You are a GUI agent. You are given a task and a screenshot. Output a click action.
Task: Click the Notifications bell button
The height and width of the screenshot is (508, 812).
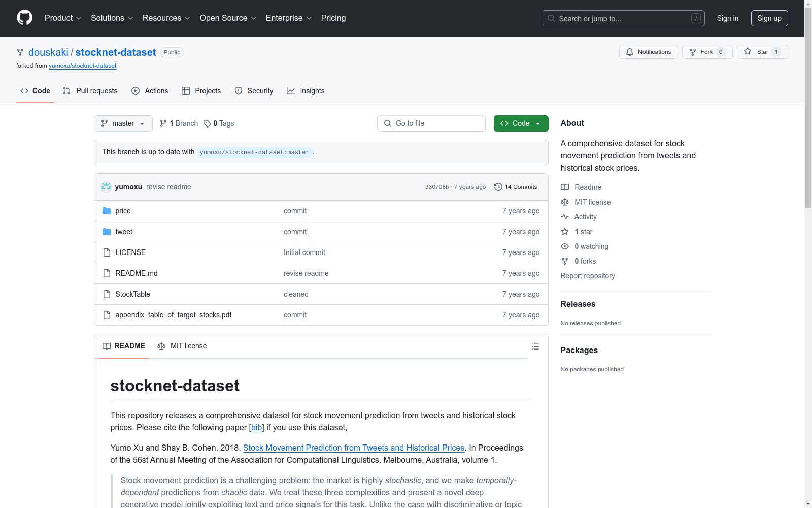point(648,52)
